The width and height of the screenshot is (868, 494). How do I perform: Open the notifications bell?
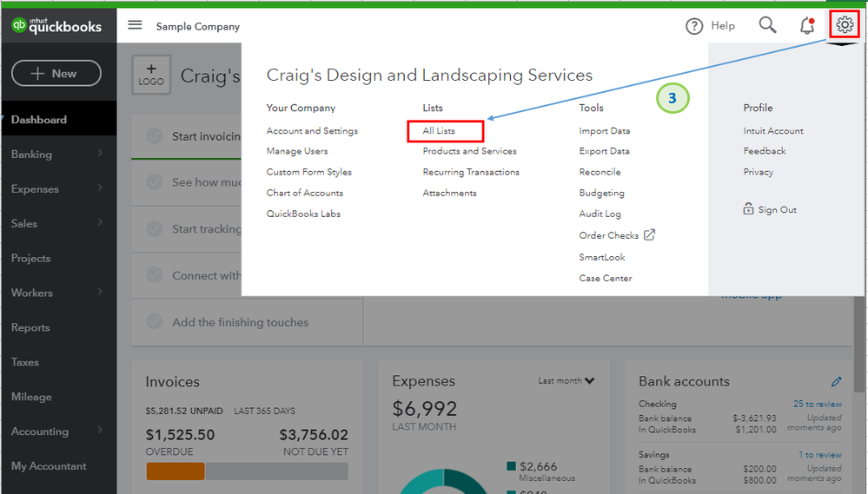coord(807,26)
